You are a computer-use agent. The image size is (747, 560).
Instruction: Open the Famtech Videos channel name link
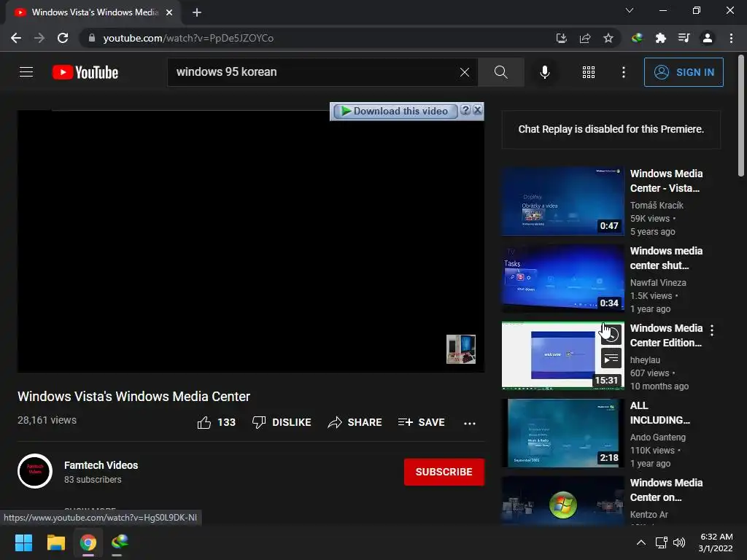coord(101,465)
